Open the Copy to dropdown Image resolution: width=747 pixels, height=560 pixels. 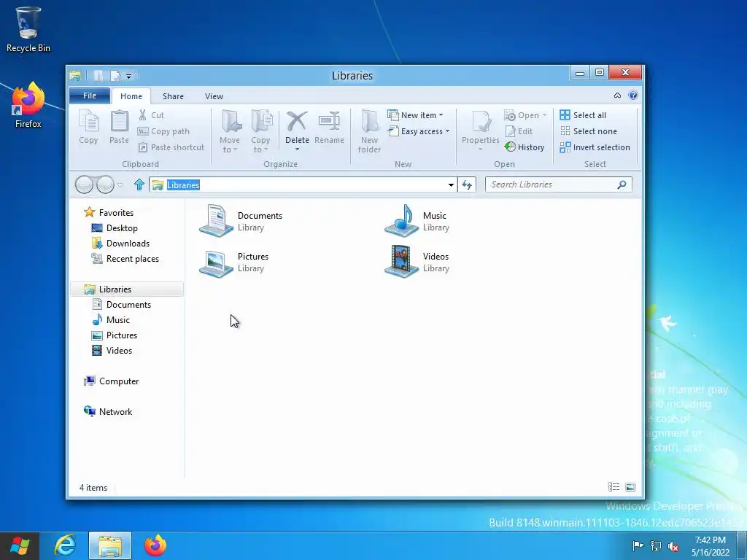(260, 131)
